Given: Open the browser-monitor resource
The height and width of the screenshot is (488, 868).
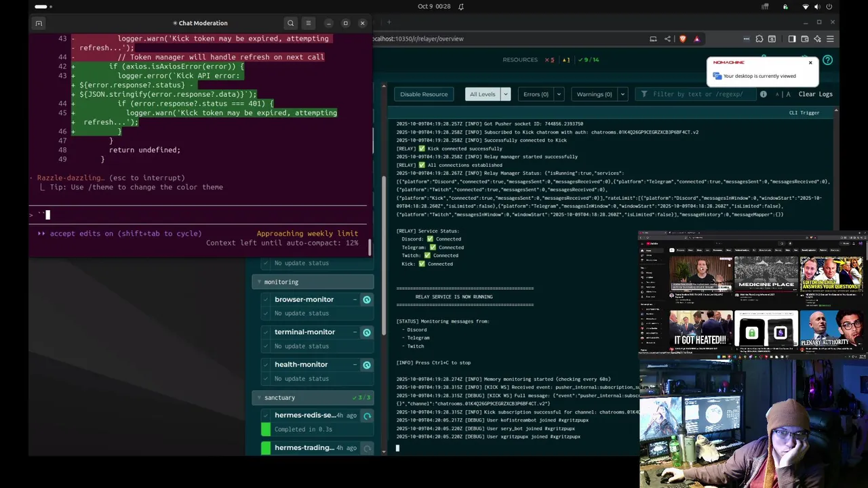Looking at the screenshot, I should click(x=304, y=300).
